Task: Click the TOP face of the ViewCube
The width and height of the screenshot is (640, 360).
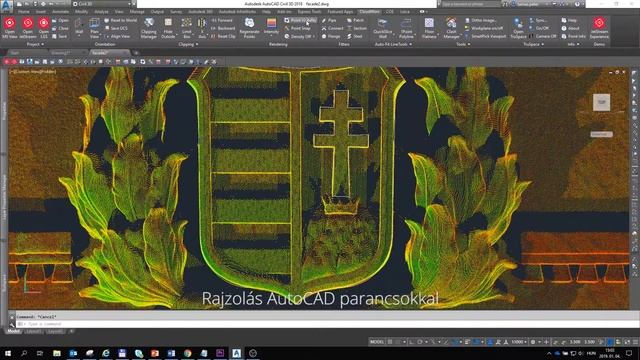Action: 601,102
